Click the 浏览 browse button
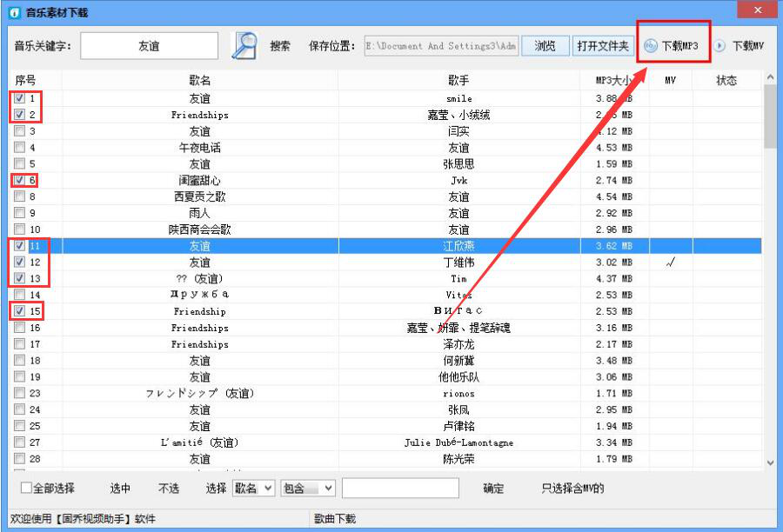 545,46
